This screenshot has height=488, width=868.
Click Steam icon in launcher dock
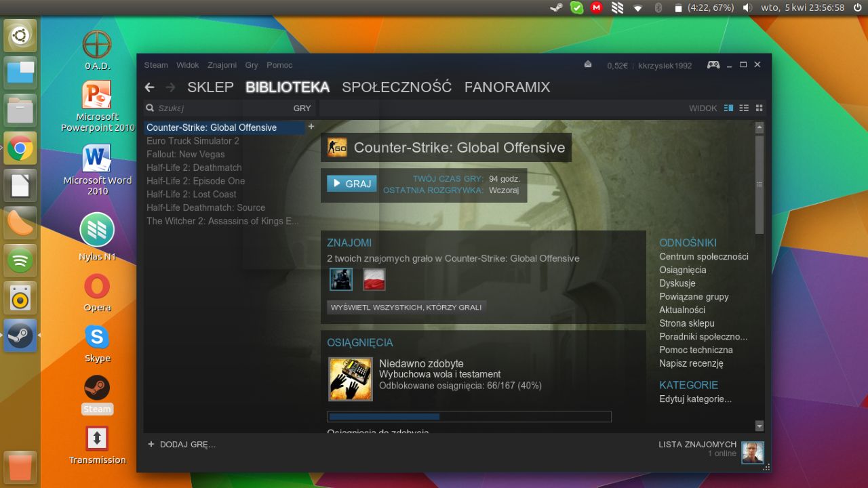20,335
